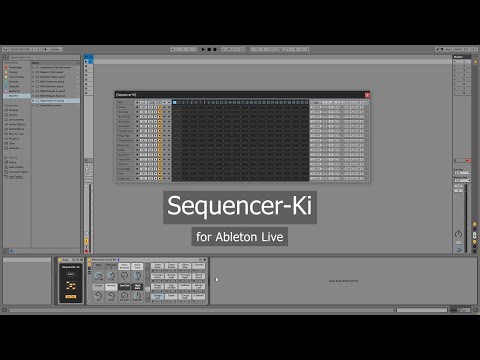480x360 pixels.
Task: Open User Library under Places
Action: pyautogui.click(x=15, y=167)
